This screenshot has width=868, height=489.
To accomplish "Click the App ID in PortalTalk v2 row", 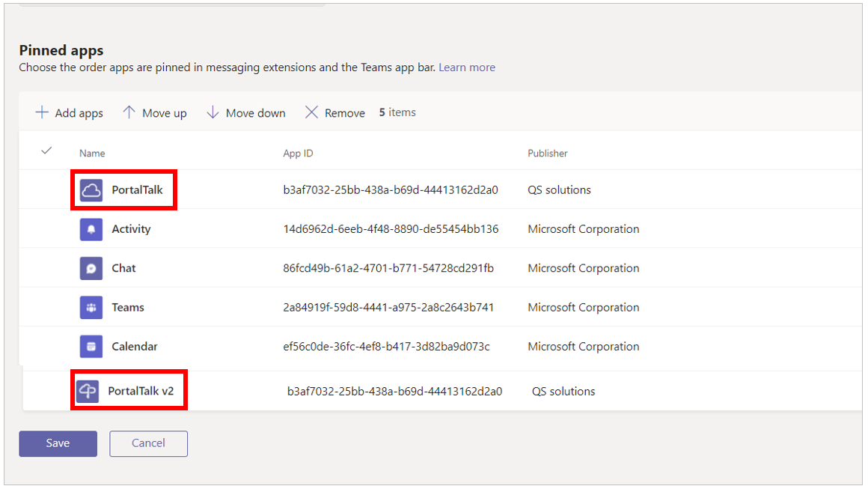I will (x=394, y=392).
